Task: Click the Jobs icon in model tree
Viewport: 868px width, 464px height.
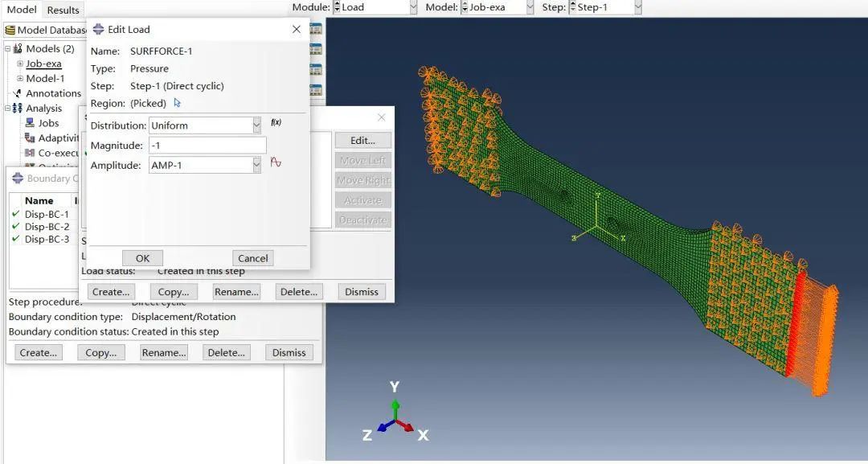Action: 30,123
